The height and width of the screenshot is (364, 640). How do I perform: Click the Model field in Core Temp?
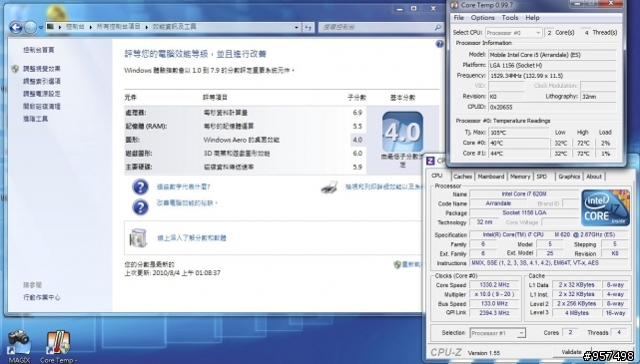[552, 54]
